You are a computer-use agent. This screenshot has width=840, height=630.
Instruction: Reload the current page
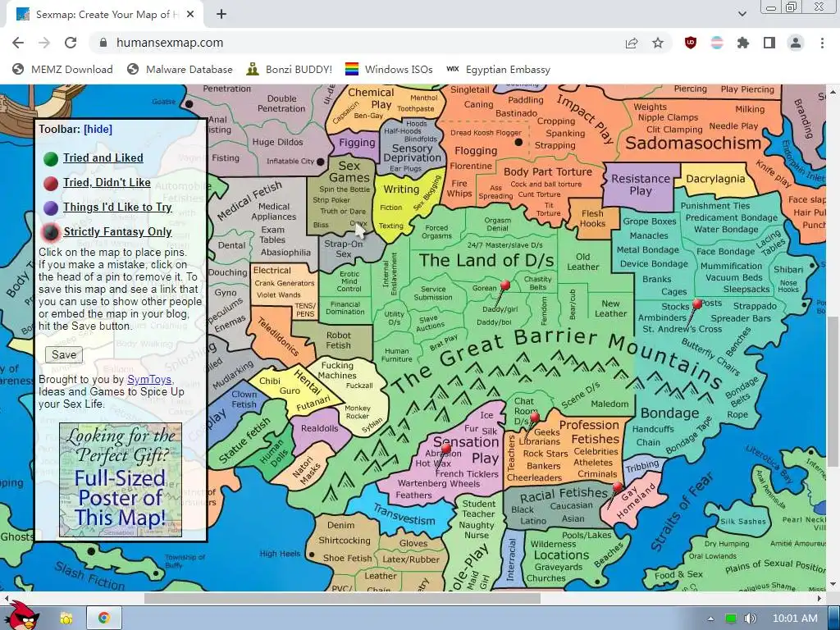[71, 43]
